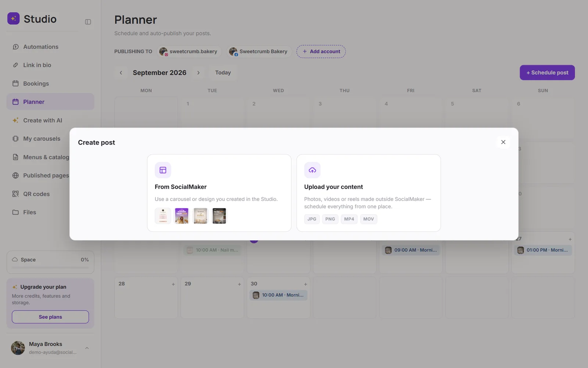588x368 pixels.
Task: Click the MP4 format tag
Action: point(349,219)
